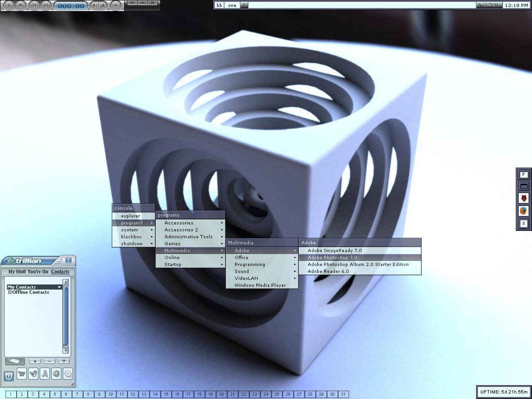Image resolution: width=532 pixels, height=399 pixels.
Task: Select workspace 'one' in the toolbar
Action: (x=232, y=5)
